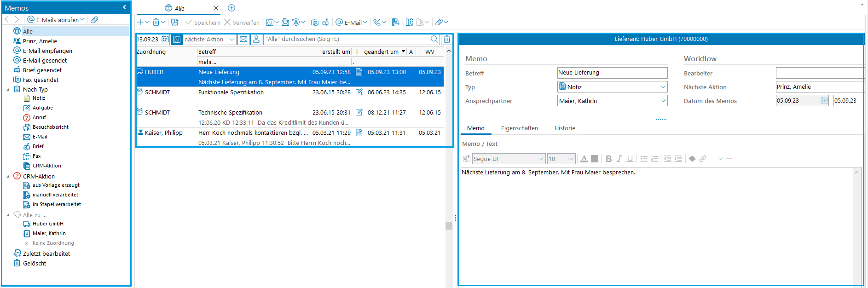Viewport: 868px width, 288px height.
Task: Collapse the Nach Typ tree node
Action: 8,89
